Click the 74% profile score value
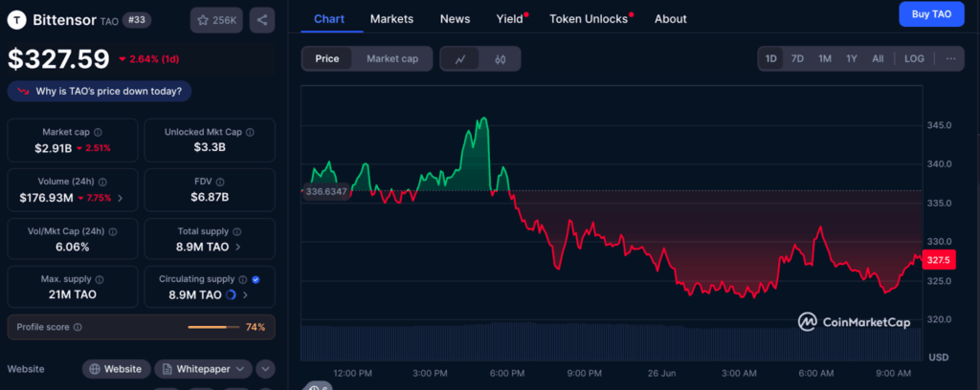Screen dimensions: 980x390 click(x=255, y=327)
